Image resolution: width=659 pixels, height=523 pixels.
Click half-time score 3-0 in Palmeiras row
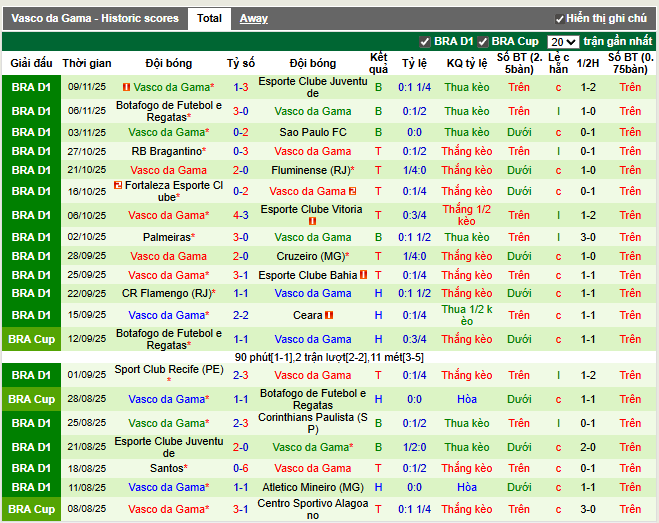tap(588, 237)
